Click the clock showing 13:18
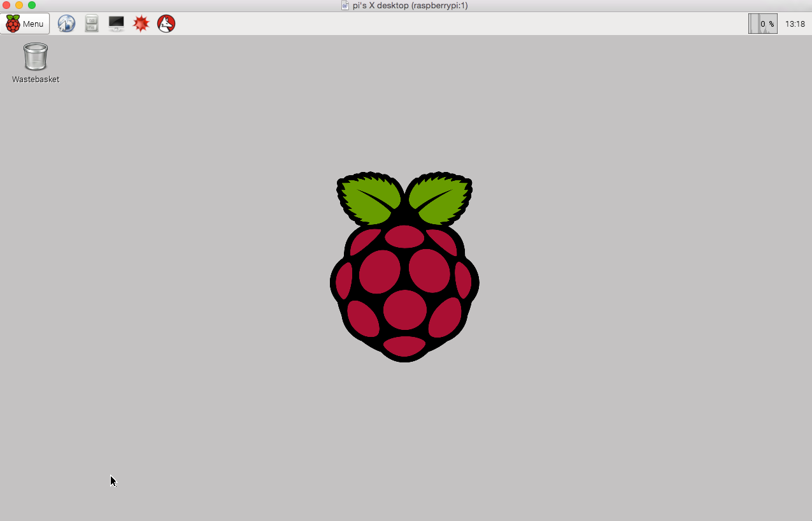Image resolution: width=812 pixels, height=521 pixels. [794, 24]
